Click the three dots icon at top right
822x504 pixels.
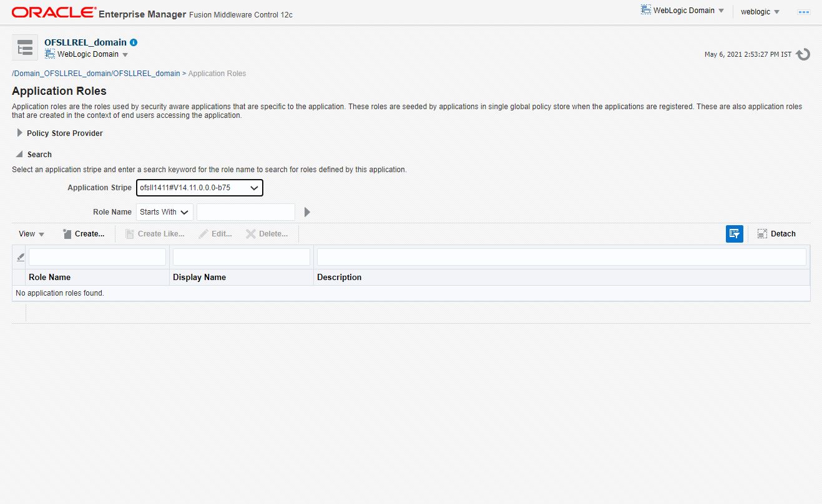click(803, 12)
